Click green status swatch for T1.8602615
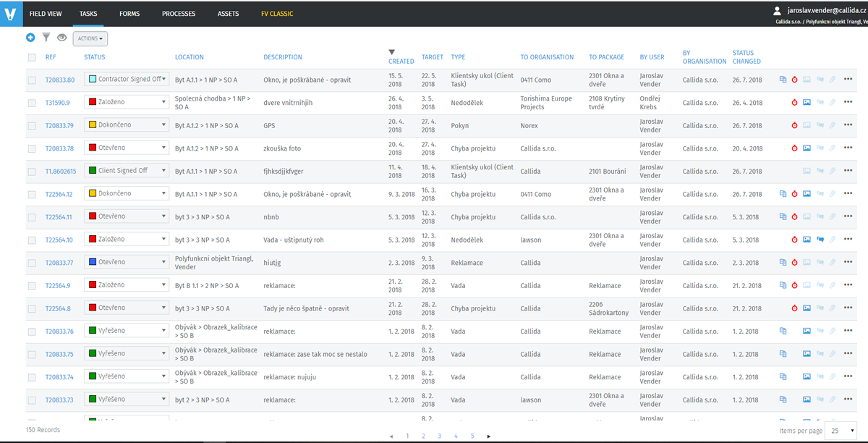 pyautogui.click(x=93, y=171)
